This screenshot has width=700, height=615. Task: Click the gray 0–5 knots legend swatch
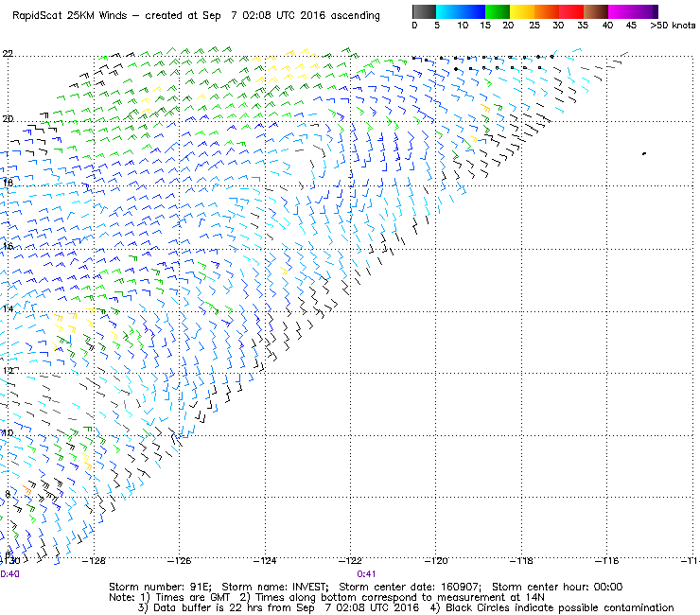424,11
